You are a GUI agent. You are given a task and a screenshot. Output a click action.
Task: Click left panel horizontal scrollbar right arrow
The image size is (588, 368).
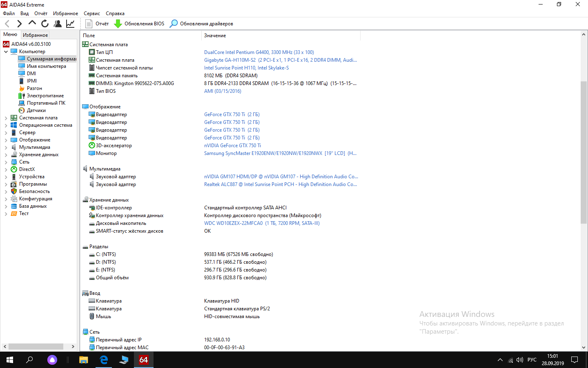click(x=73, y=346)
